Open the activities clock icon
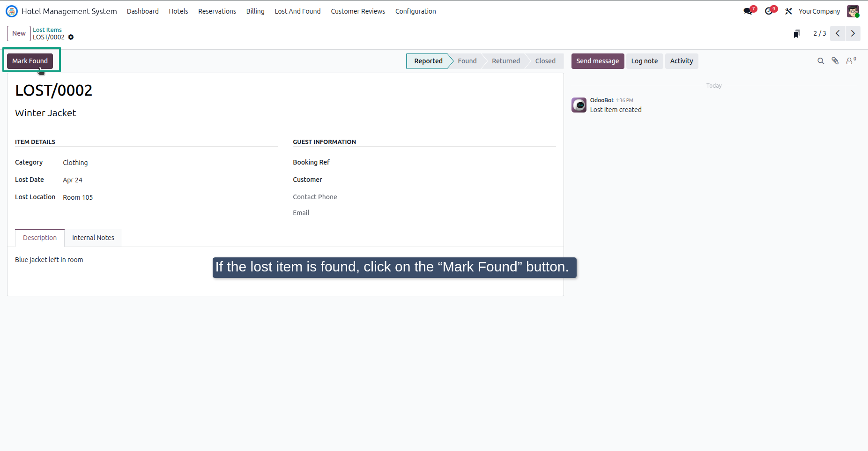 pos(769,11)
